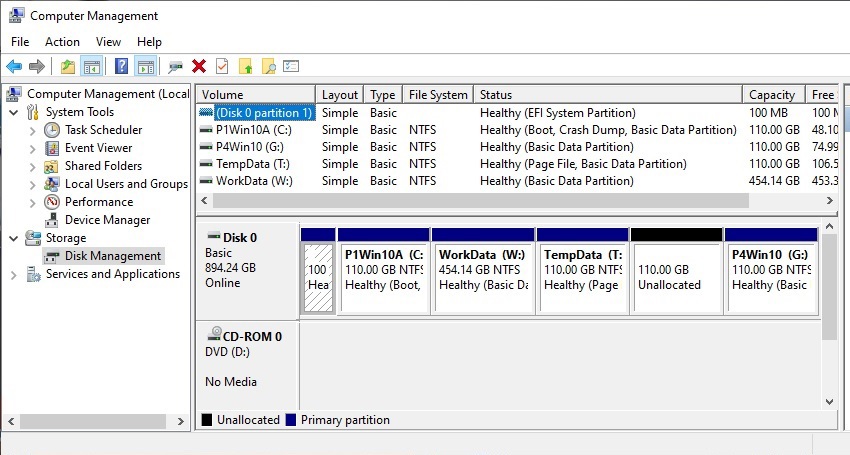
Task: Sort by Type column header
Action: point(383,94)
